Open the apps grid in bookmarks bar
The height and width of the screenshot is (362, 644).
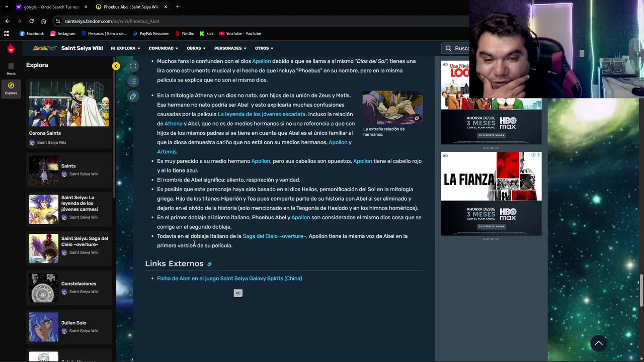pyautogui.click(x=7, y=33)
